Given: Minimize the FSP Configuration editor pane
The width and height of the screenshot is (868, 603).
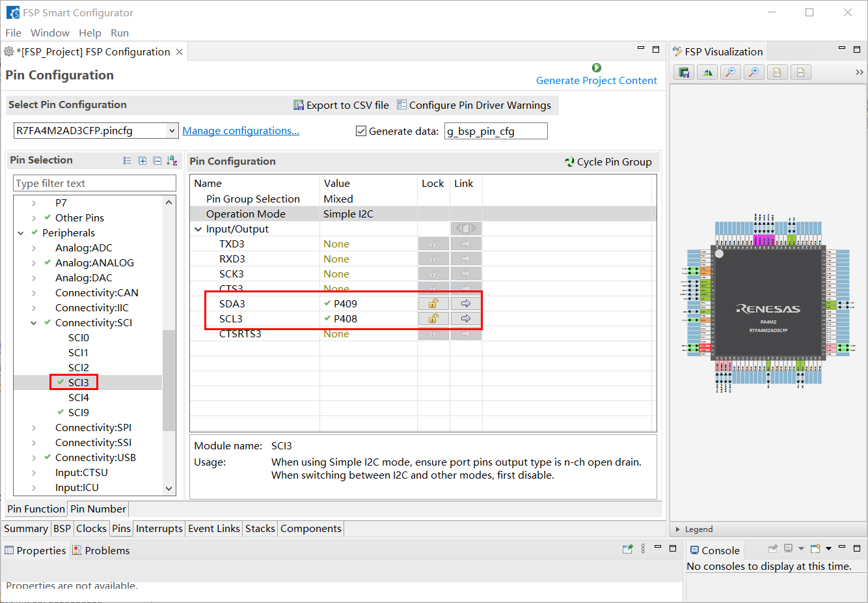Looking at the screenshot, I should (640, 49).
